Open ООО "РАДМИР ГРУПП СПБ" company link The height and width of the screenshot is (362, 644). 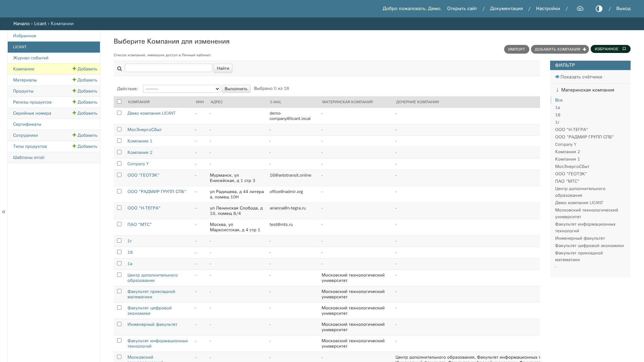[157, 192]
